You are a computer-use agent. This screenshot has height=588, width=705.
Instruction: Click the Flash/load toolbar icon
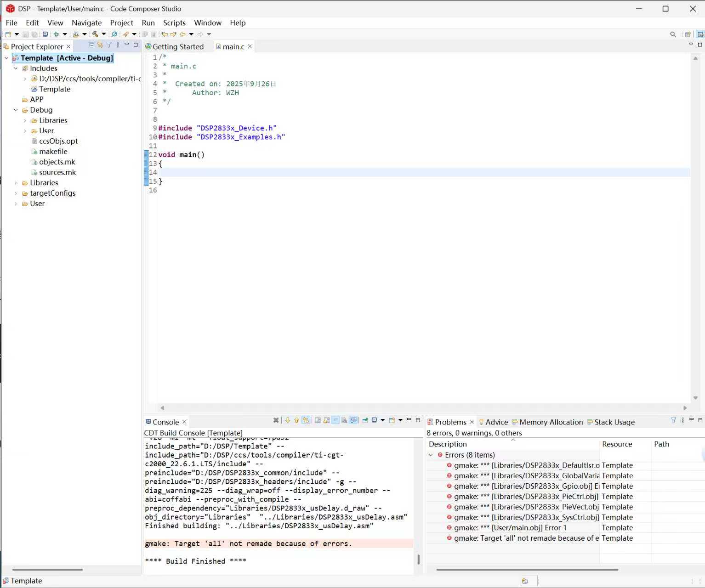pyautogui.click(x=76, y=34)
